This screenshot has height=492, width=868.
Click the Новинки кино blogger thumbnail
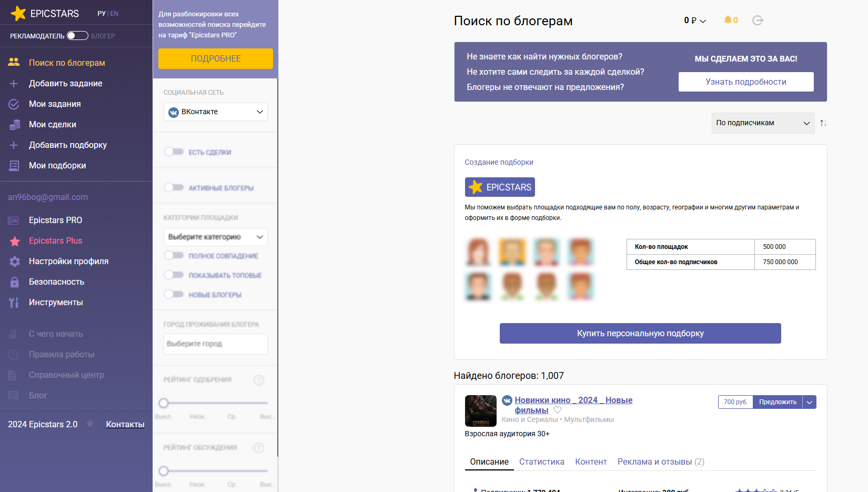[481, 411]
